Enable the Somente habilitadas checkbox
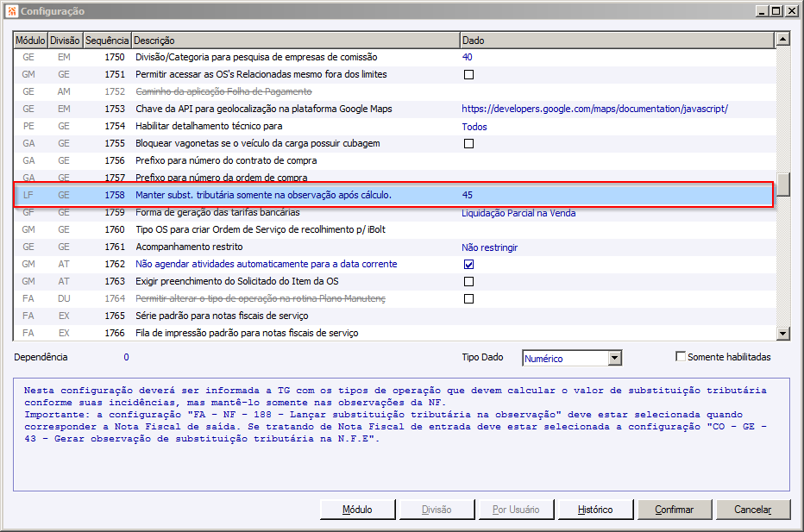This screenshot has height=532, width=804. point(681,356)
